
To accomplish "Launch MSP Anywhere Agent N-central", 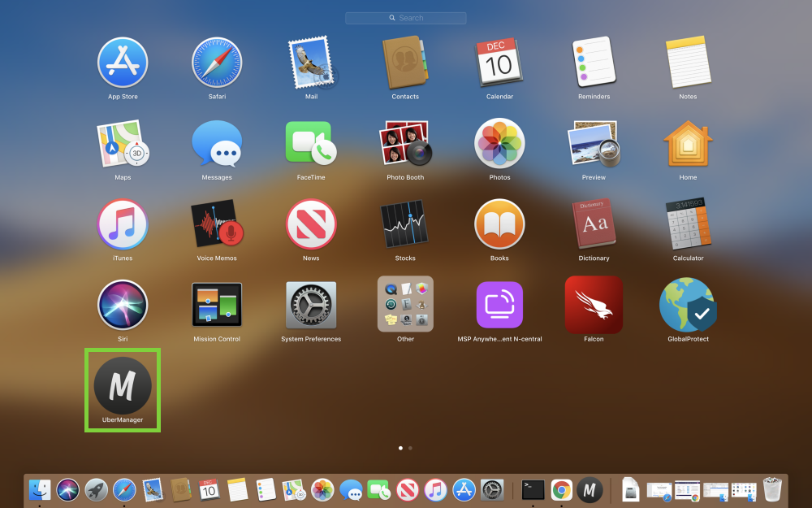I will click(499, 305).
